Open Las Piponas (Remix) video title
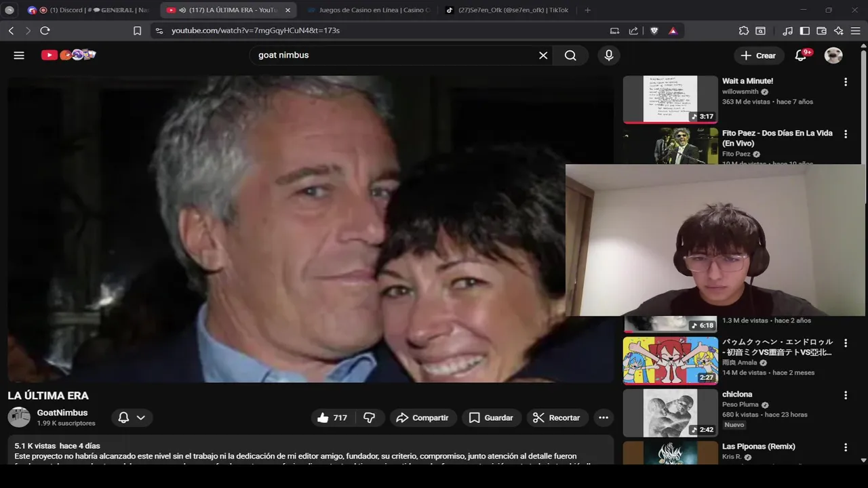 click(758, 447)
